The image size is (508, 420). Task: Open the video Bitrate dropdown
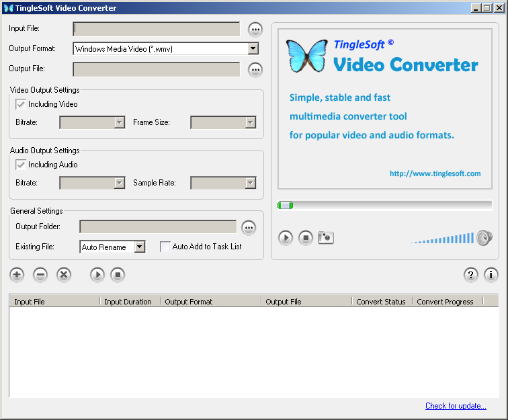120,122
